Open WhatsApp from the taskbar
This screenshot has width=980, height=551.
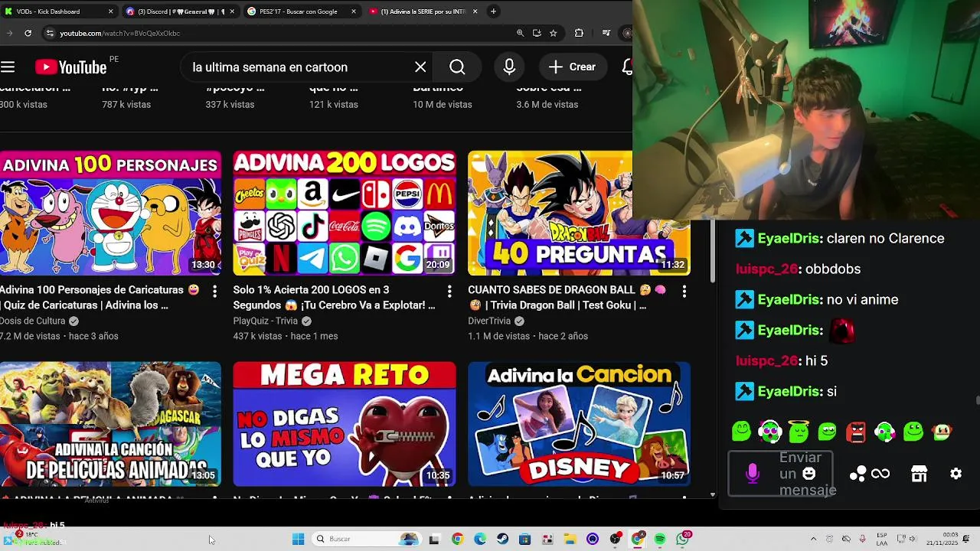[683, 539]
